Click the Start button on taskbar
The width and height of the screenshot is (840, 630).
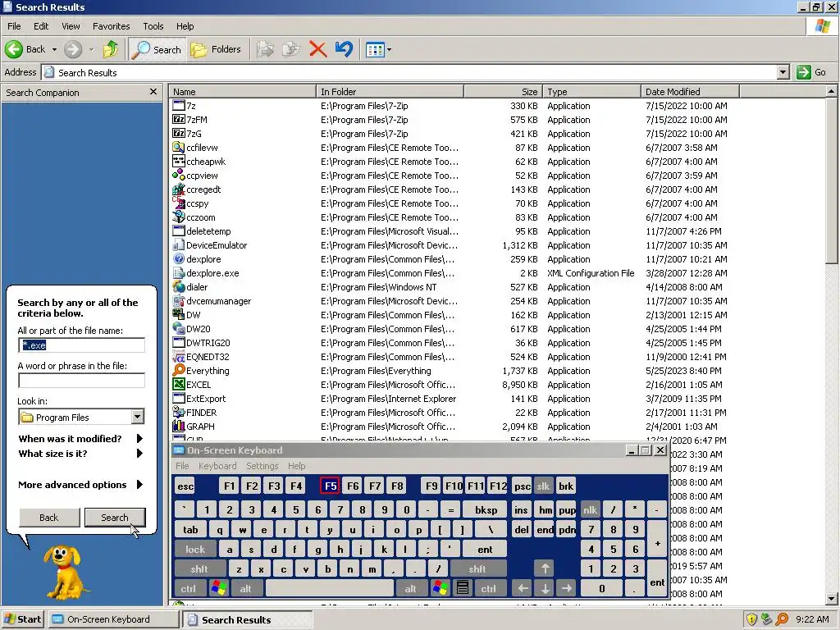[23, 619]
